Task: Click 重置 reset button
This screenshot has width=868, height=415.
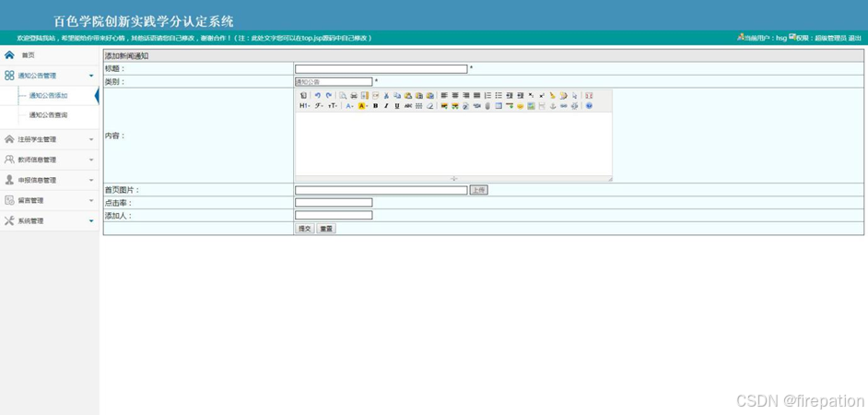Action: 326,229
